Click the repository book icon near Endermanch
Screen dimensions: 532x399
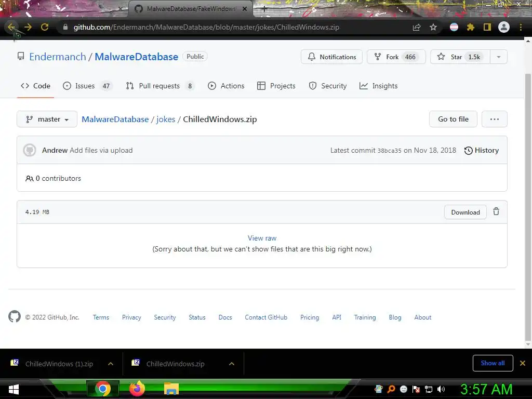tap(21, 56)
